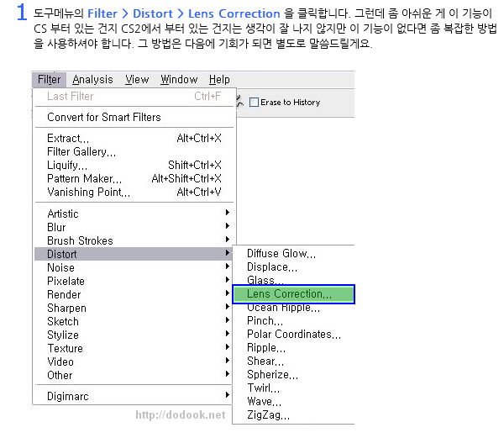Choose the Ripple... distort filter
Viewport: 504px width, 438px height.
pos(293,348)
